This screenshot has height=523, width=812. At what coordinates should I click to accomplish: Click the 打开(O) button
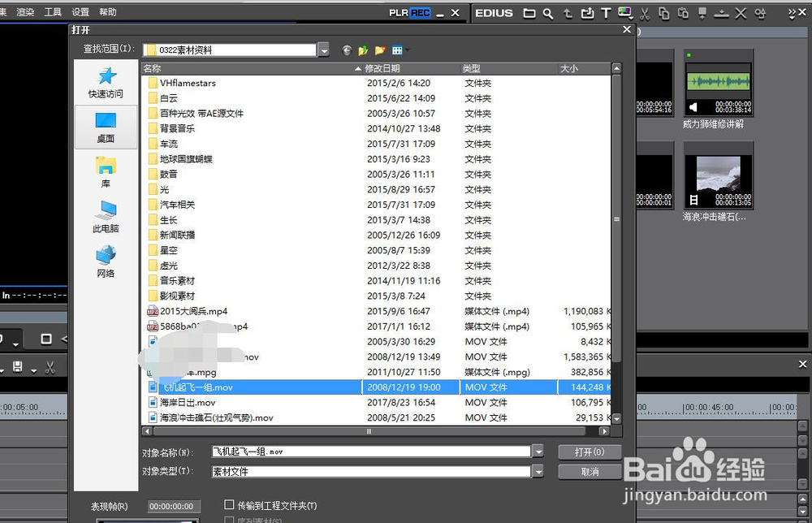tap(590, 452)
